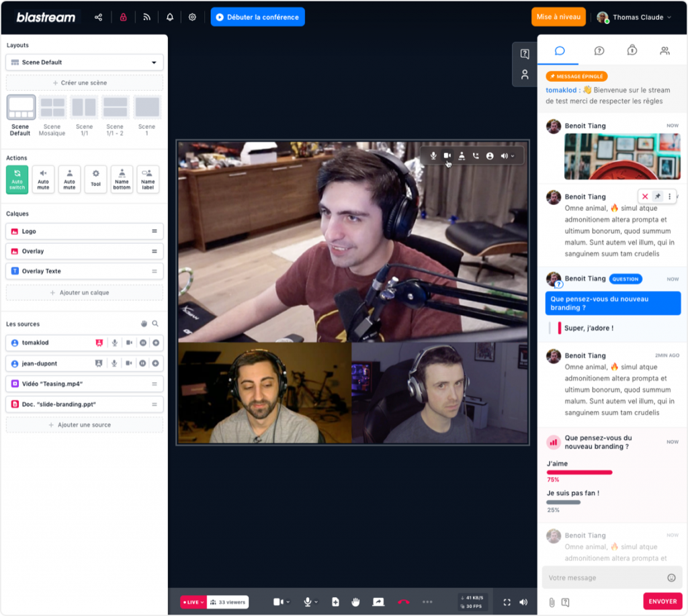Screen dimensions: 688x616
Task: Open the participants tab
Action: coord(664,50)
